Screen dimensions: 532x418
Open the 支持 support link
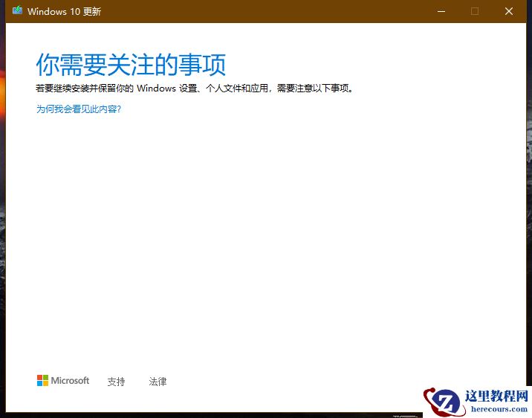[116, 382]
